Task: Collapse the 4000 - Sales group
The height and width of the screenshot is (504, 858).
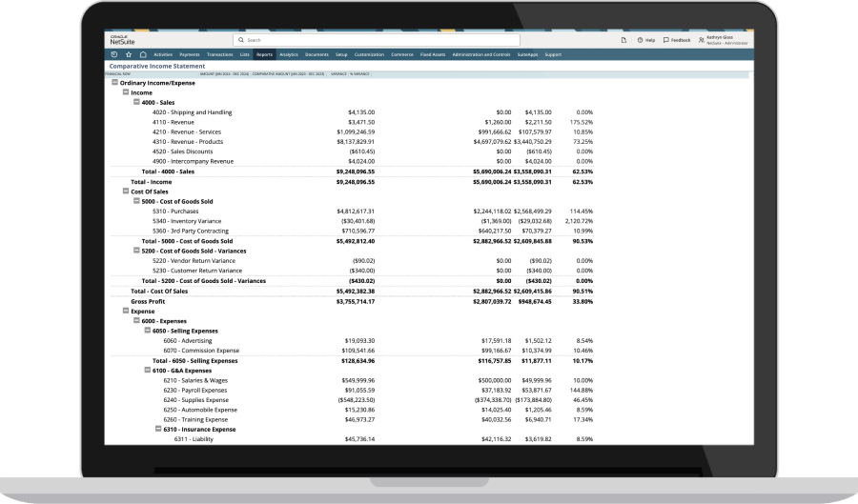Action: pyautogui.click(x=136, y=102)
